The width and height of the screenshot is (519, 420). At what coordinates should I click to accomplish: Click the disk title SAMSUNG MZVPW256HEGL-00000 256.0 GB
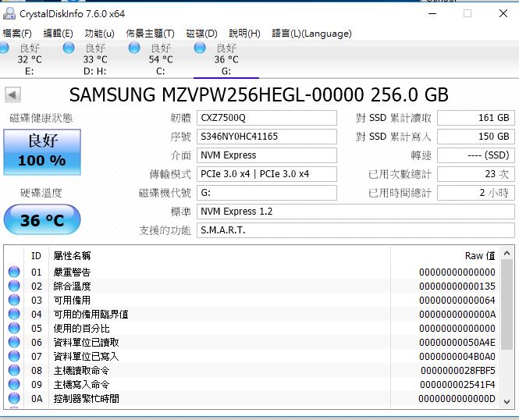pyautogui.click(x=259, y=94)
